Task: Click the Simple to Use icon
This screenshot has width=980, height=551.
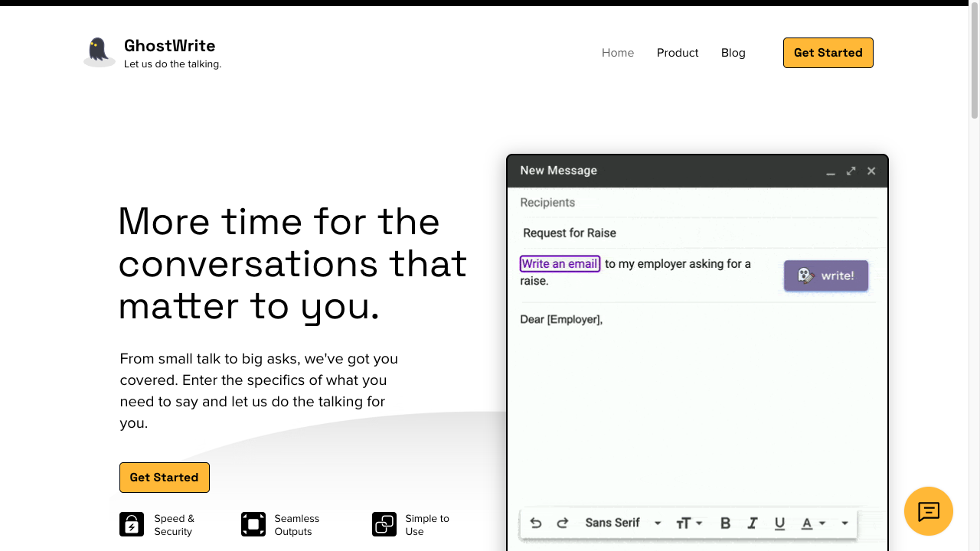Action: tap(384, 524)
